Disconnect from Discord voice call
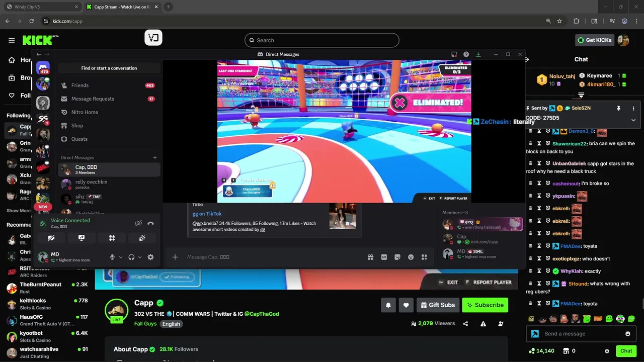Viewport: 644px width, 362px height. pos(150,223)
